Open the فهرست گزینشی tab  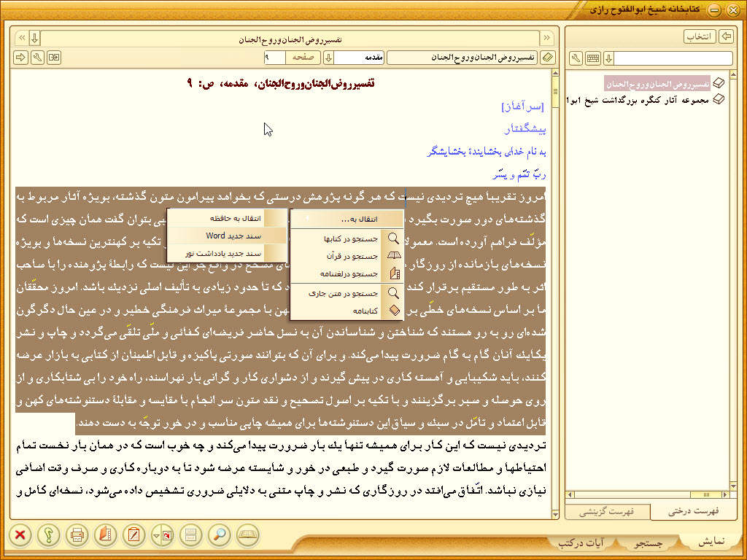click(608, 512)
